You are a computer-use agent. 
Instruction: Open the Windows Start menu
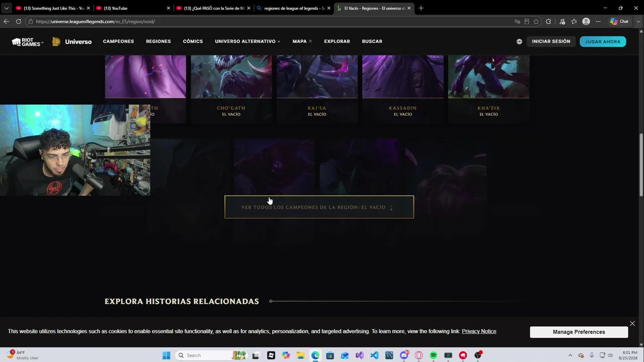click(167, 355)
